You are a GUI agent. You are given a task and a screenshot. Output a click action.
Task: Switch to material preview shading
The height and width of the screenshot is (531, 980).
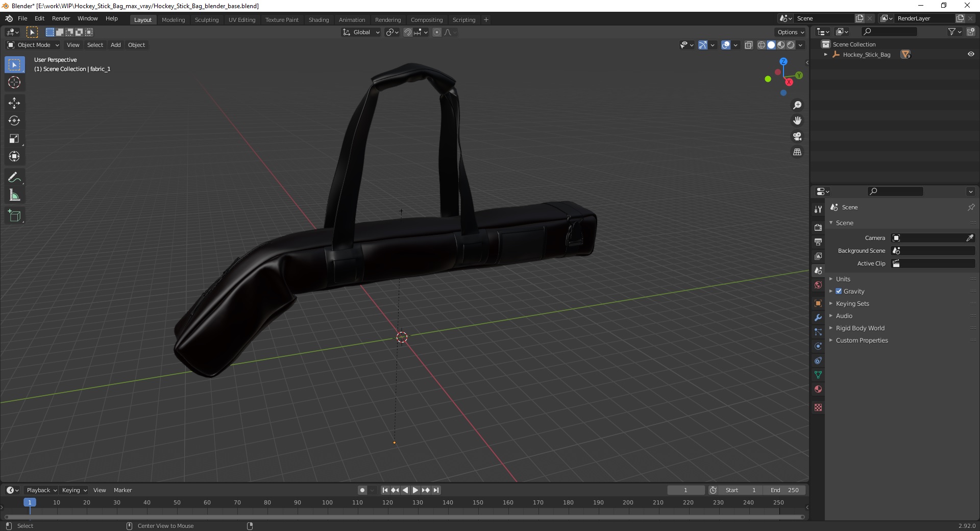(x=781, y=45)
